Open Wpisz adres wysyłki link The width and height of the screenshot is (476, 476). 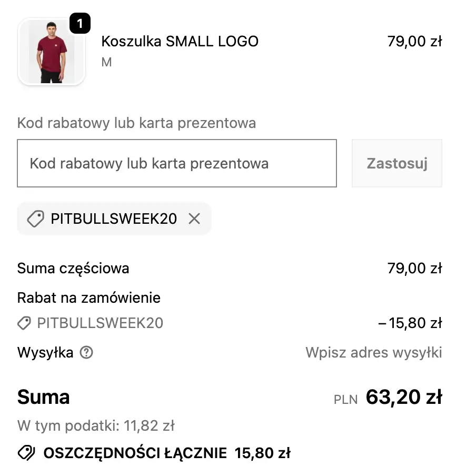(373, 353)
